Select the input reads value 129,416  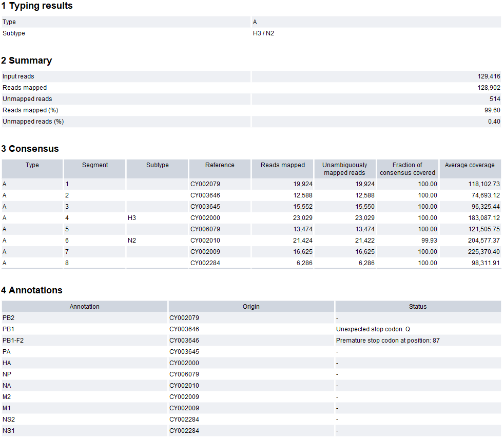click(489, 76)
